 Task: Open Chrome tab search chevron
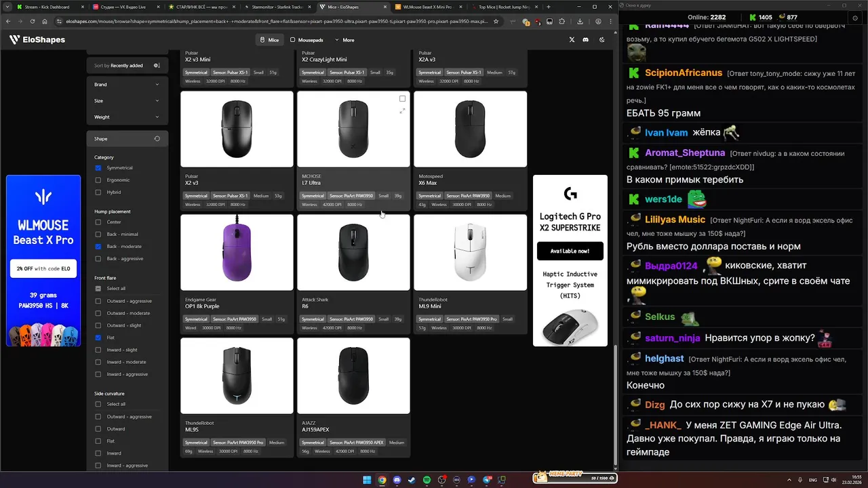click(7, 7)
